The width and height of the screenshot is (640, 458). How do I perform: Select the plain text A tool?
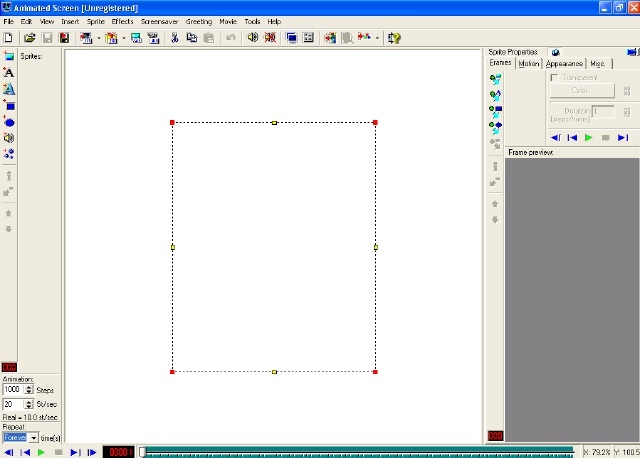9,73
